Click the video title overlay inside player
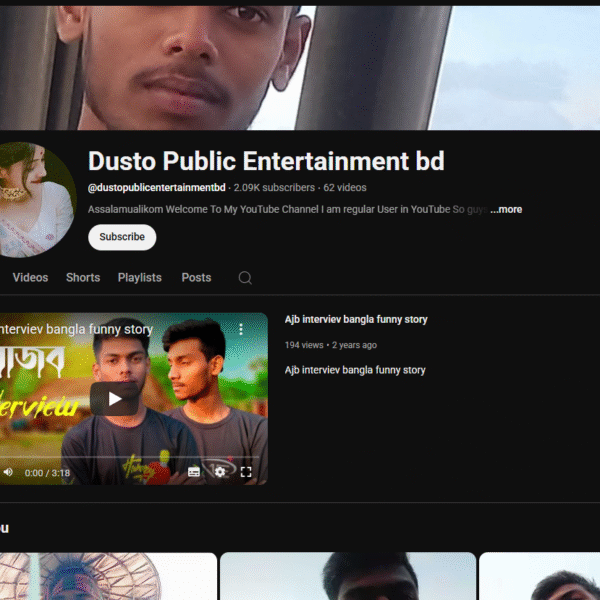This screenshot has width=600, height=600. [77, 329]
